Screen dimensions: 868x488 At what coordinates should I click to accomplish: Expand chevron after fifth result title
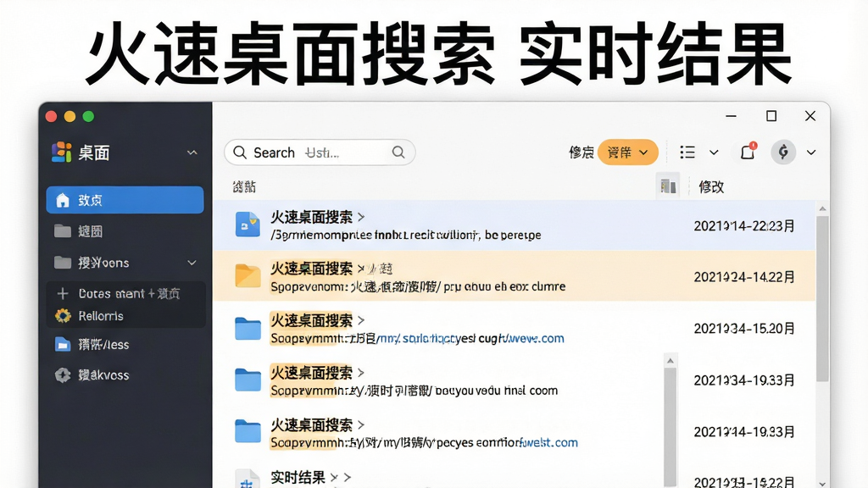pos(361,424)
